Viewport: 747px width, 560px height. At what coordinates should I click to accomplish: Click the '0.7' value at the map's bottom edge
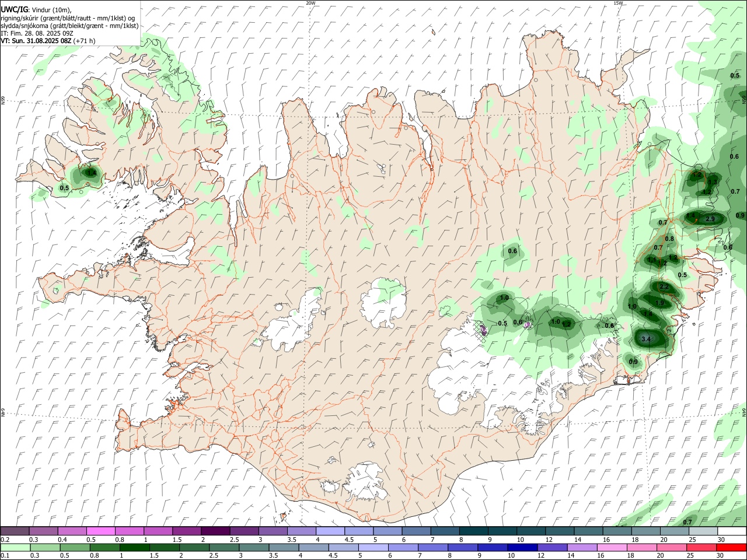tap(687, 522)
